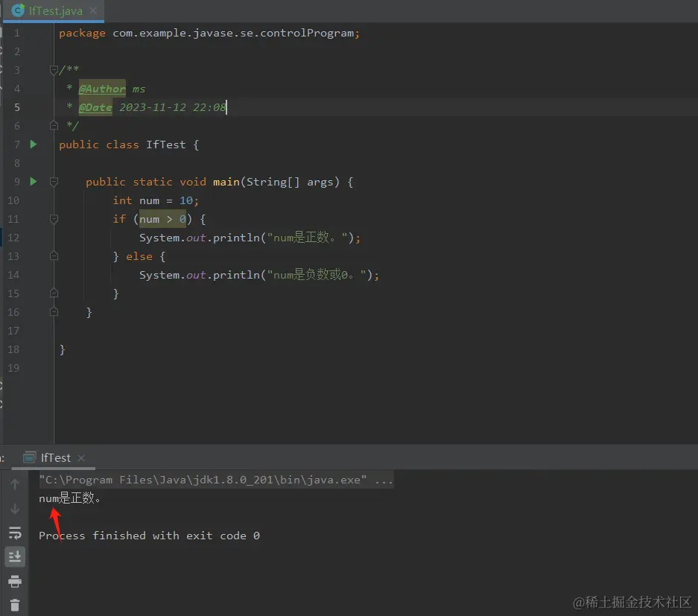Click the date text 2023-11-12 22:08
This screenshot has width=698, height=616.
tap(173, 107)
